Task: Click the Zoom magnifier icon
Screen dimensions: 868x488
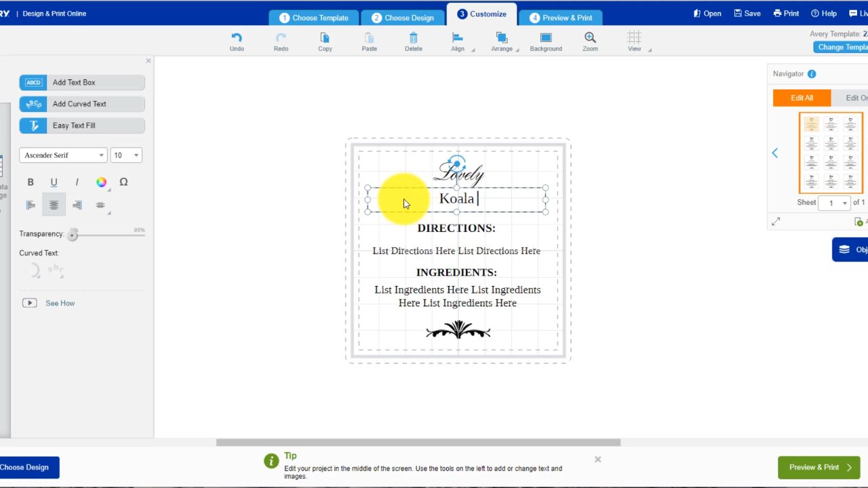Action: click(x=590, y=38)
